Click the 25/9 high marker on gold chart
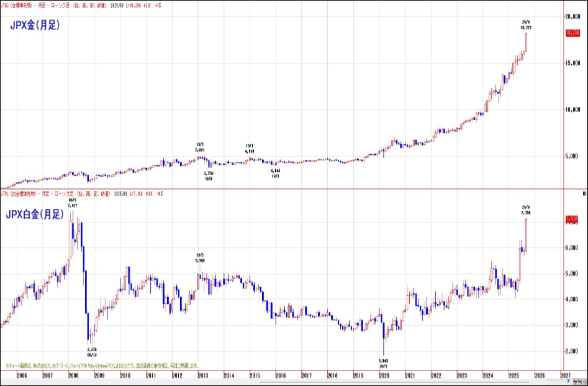The image size is (588, 386). coord(526,24)
